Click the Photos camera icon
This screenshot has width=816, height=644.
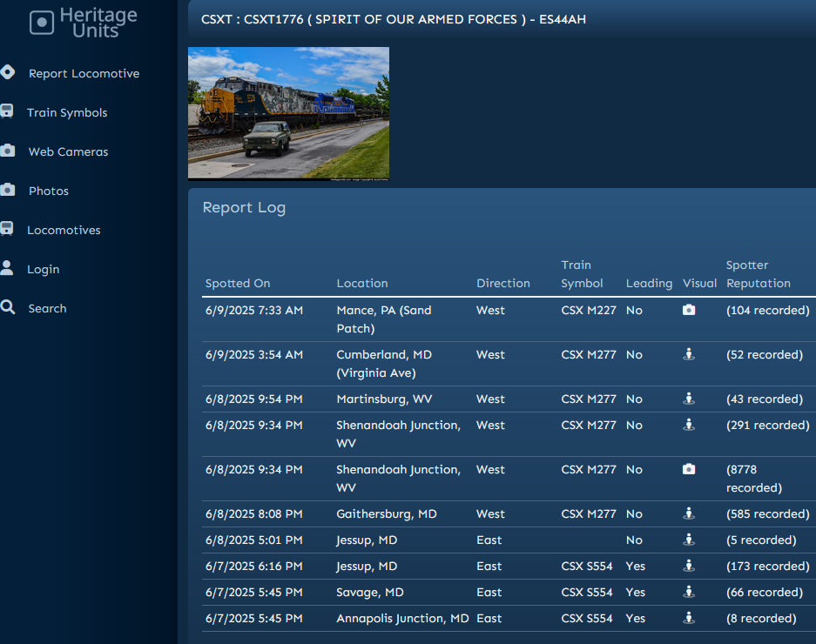pyautogui.click(x=7, y=190)
